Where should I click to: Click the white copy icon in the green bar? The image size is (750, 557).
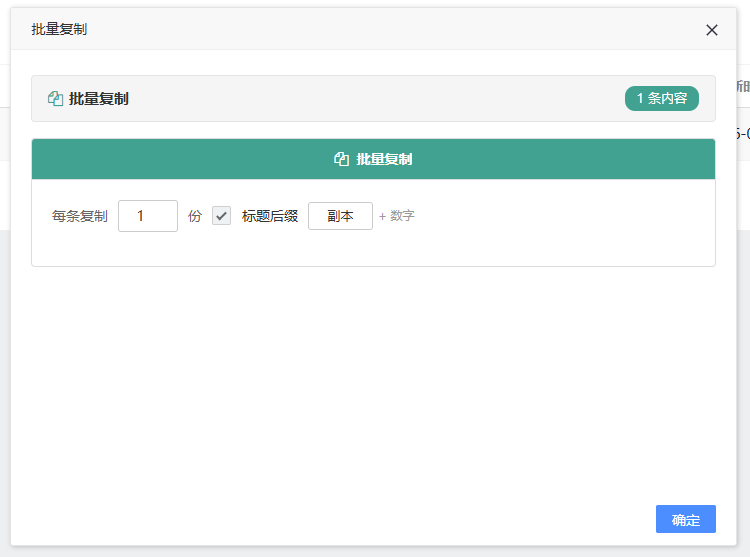[342, 159]
